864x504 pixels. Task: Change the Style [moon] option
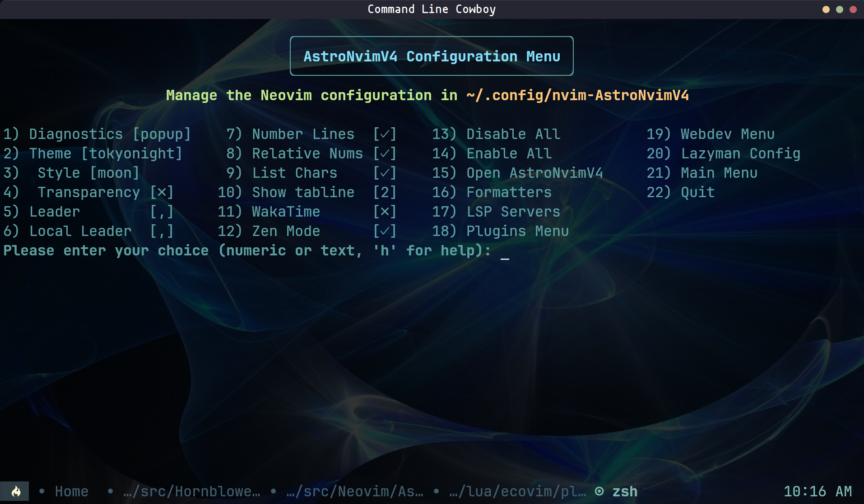[114, 173]
